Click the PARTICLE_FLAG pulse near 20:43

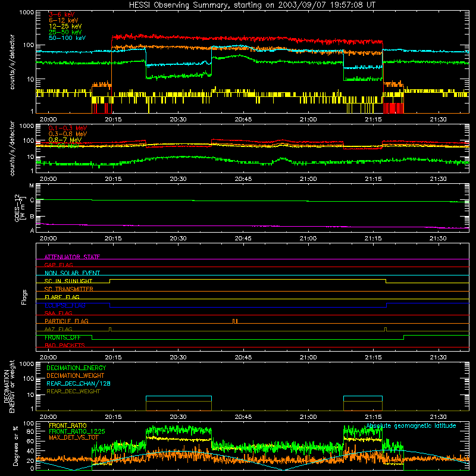(235, 321)
